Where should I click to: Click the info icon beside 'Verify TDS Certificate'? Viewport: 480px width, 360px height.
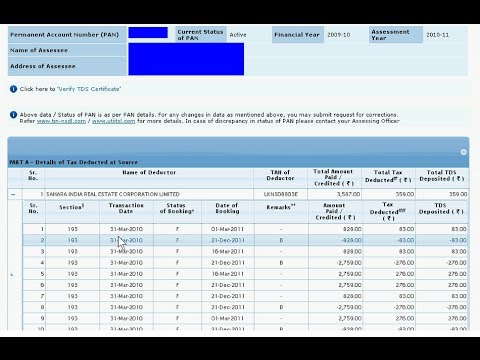(x=13, y=89)
